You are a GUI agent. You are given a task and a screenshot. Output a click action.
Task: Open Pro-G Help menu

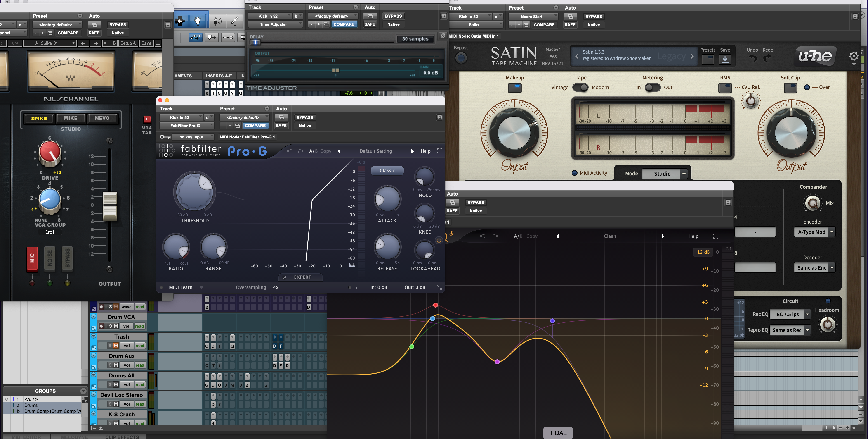coord(425,151)
